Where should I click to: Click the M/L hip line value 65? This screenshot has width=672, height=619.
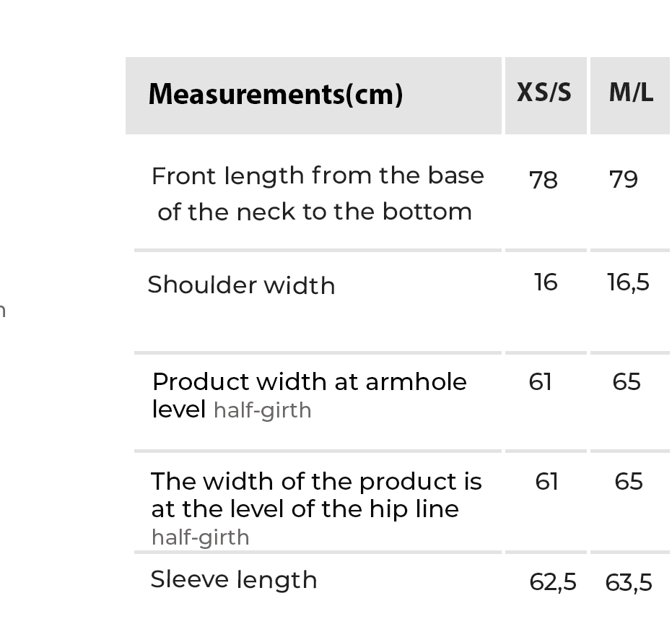629,481
